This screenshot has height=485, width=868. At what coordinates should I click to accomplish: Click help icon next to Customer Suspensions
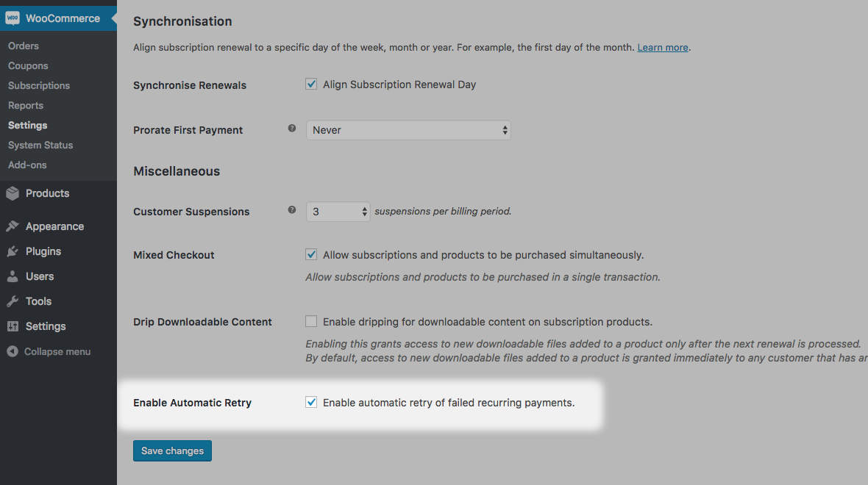tap(292, 210)
